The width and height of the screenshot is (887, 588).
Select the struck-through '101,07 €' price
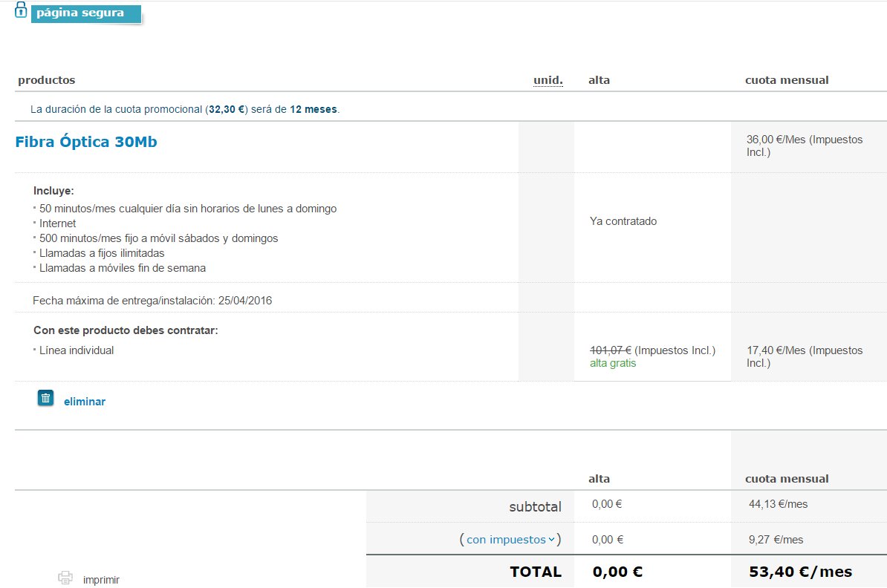(611, 350)
